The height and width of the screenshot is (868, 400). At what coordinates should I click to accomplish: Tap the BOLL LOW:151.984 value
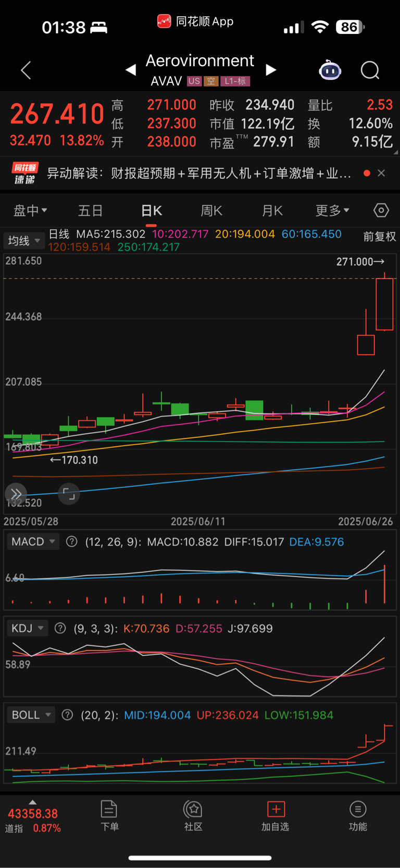click(299, 715)
